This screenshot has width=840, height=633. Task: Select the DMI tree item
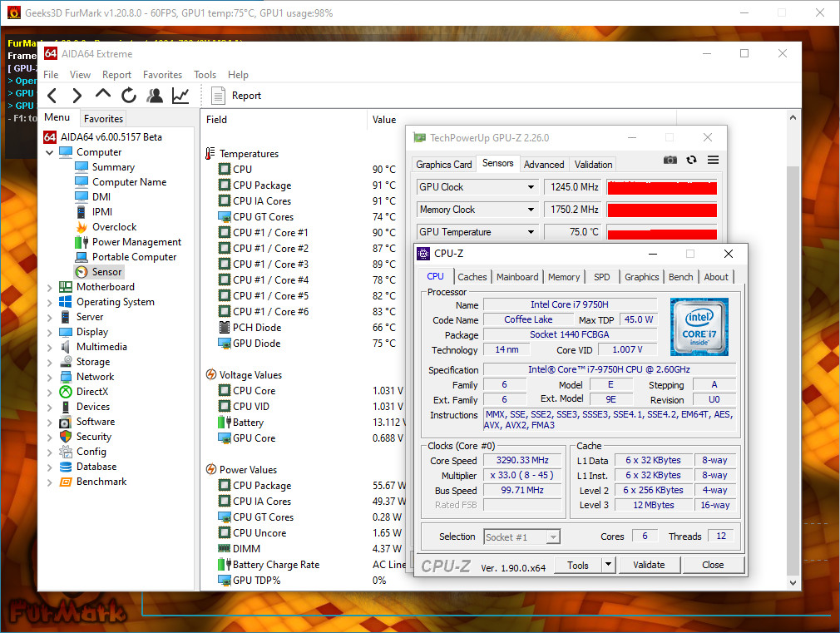[101, 197]
